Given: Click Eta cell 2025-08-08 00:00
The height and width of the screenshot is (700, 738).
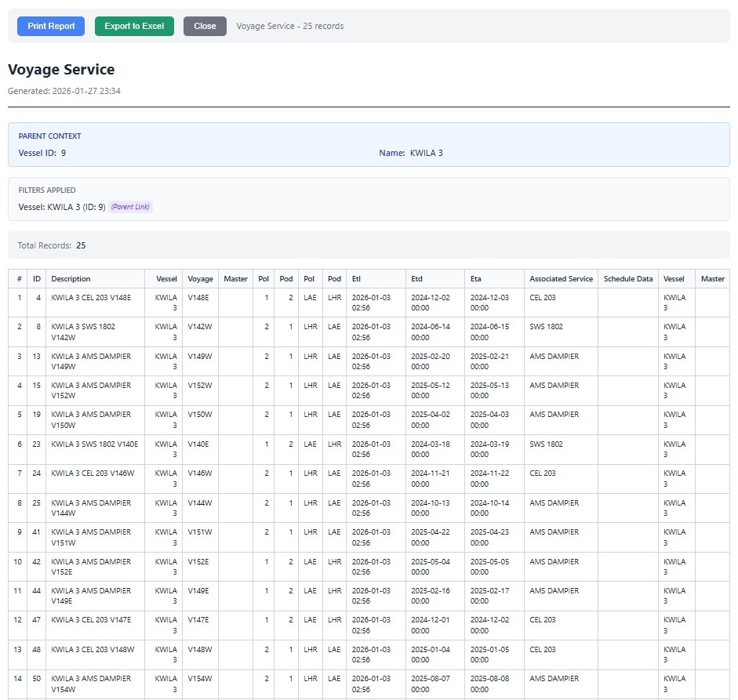Looking at the screenshot, I should (489, 684).
